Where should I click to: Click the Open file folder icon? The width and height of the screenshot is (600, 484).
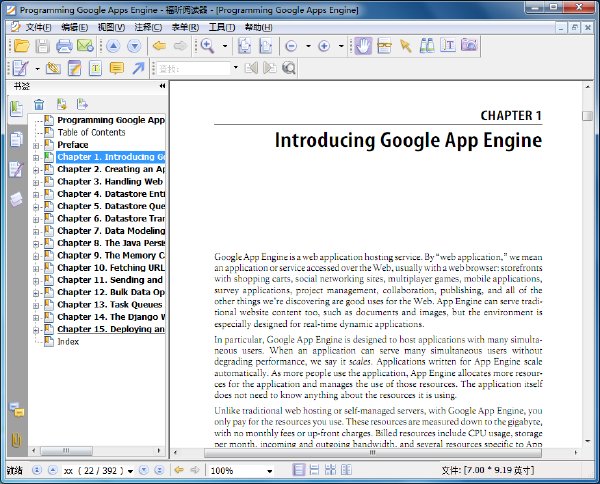tap(21, 46)
